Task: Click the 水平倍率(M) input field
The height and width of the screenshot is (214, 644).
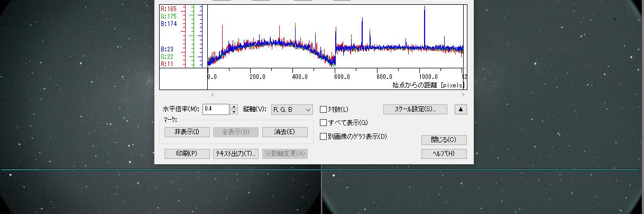Action: (216, 110)
